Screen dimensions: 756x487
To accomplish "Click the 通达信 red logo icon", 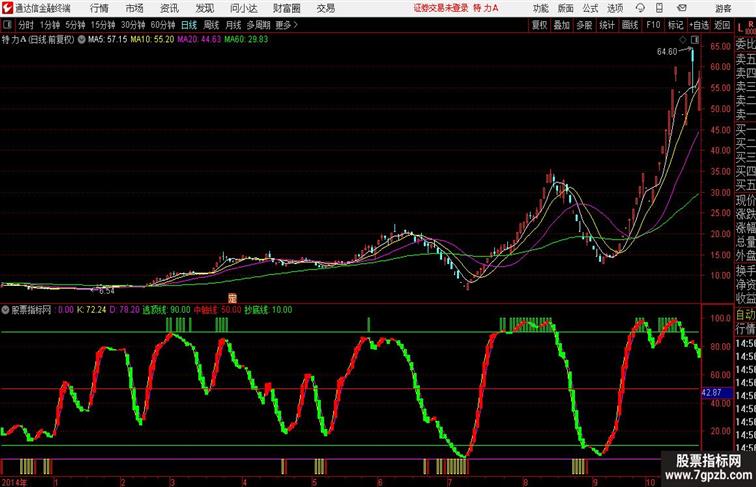I will (x=7, y=8).
